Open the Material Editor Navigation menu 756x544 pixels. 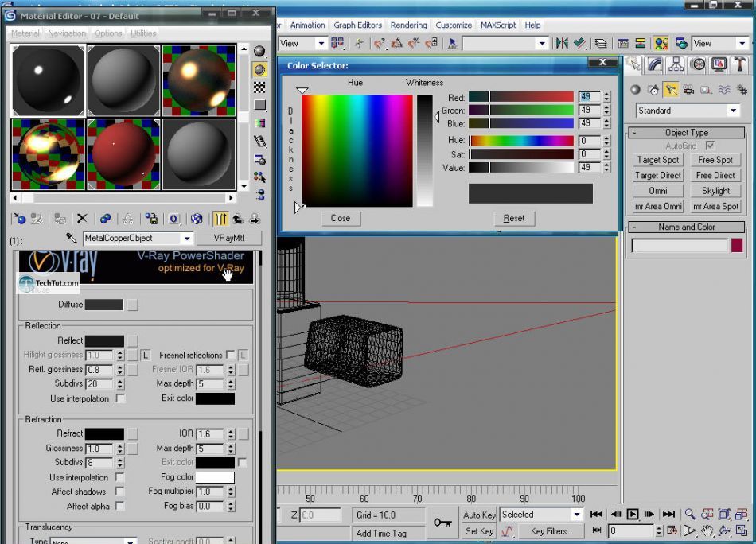click(x=67, y=33)
